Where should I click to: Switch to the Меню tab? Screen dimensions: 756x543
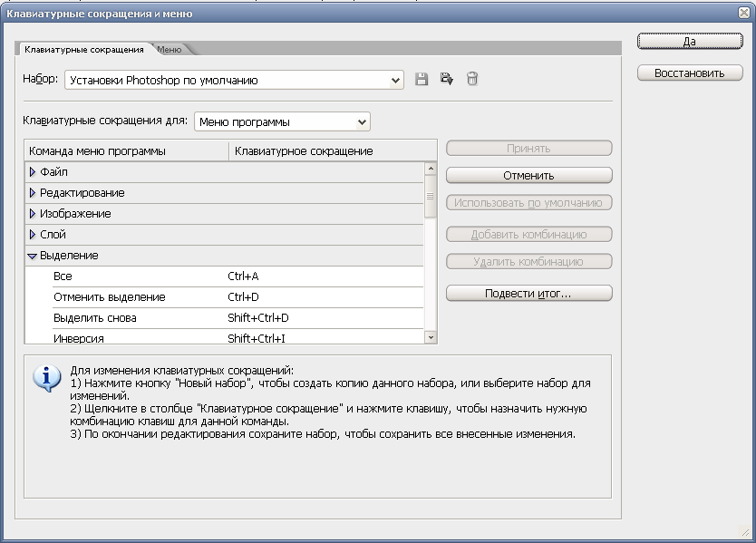(170, 49)
